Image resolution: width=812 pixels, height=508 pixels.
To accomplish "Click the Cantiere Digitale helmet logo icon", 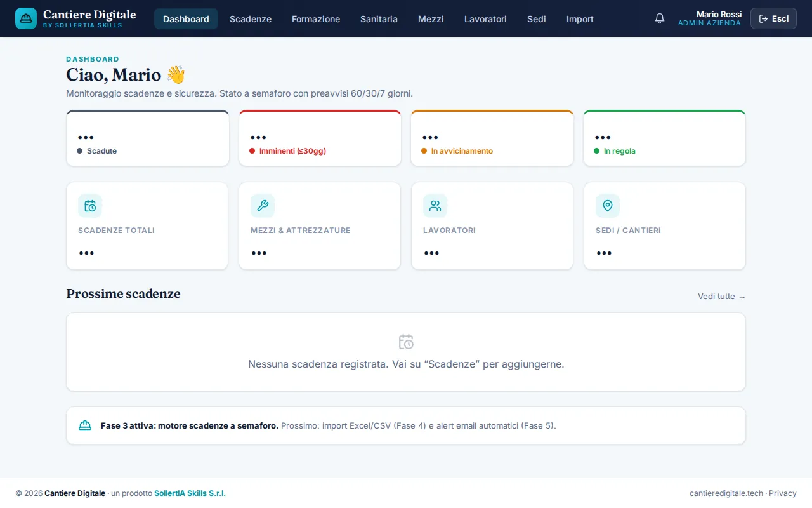I will (x=26, y=18).
